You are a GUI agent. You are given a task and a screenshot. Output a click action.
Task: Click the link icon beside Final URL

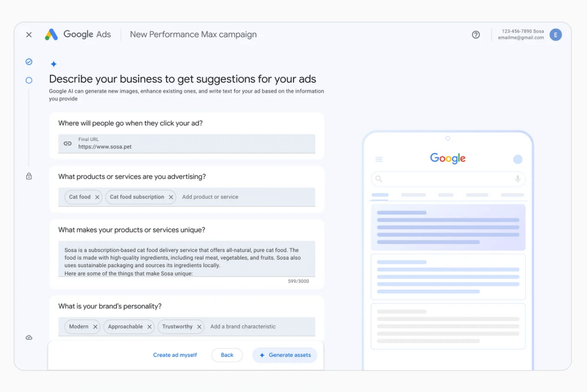pyautogui.click(x=68, y=143)
